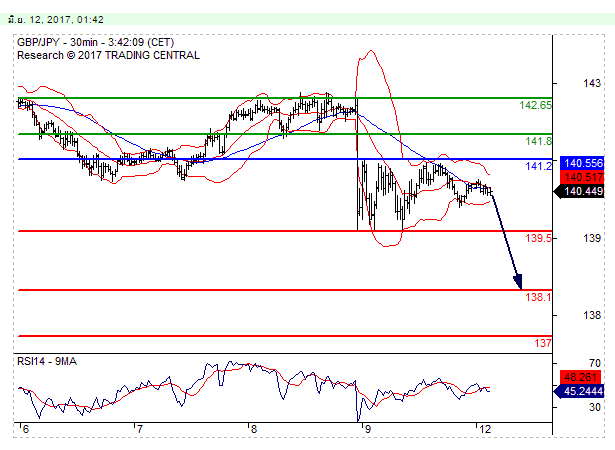Click the blue 140.556 price tag
615x450 pixels.
(582, 163)
